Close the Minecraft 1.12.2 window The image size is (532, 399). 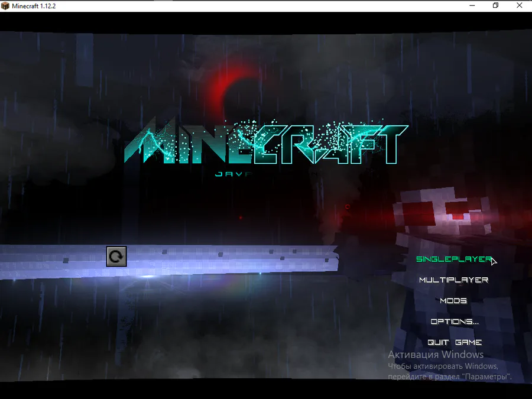point(520,6)
